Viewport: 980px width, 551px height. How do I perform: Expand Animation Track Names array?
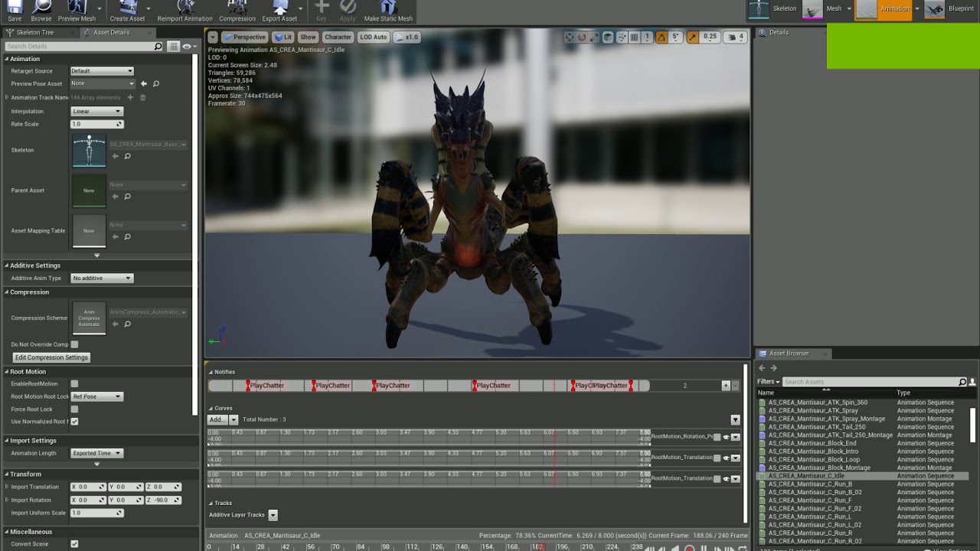(7, 98)
